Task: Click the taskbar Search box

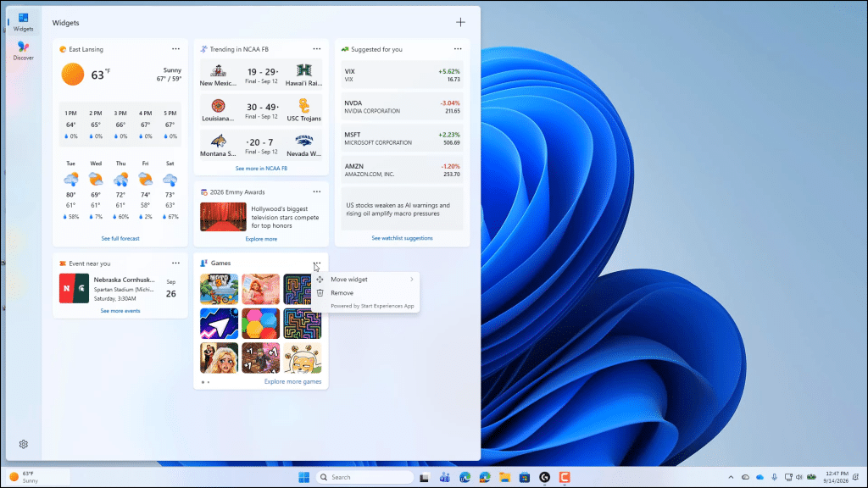Action: [x=365, y=477]
